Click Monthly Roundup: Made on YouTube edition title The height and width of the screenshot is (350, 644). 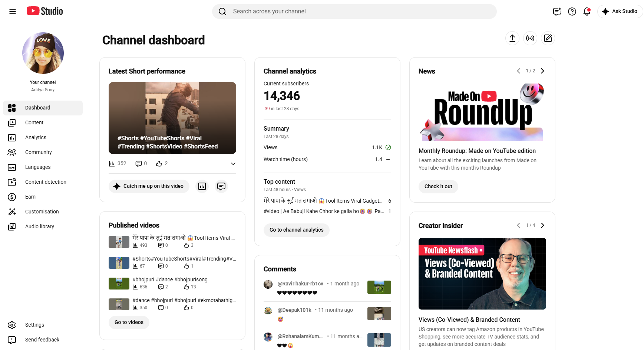tap(477, 151)
